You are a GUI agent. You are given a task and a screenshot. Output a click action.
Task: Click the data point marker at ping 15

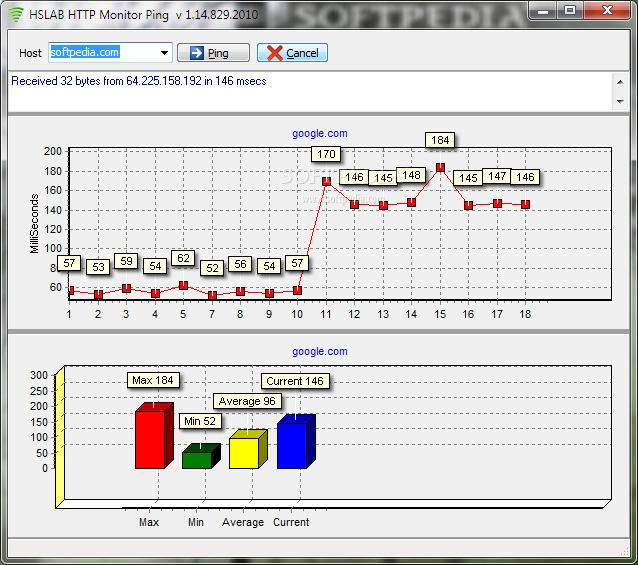coord(440,168)
